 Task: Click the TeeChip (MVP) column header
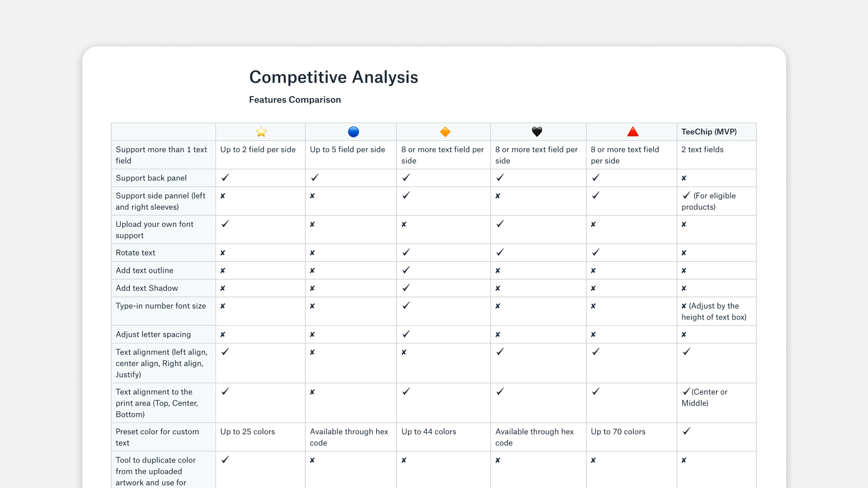(709, 132)
